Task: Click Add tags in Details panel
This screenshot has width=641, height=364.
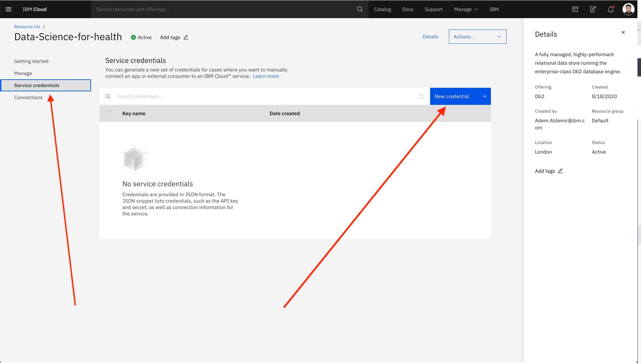Action: tap(545, 171)
